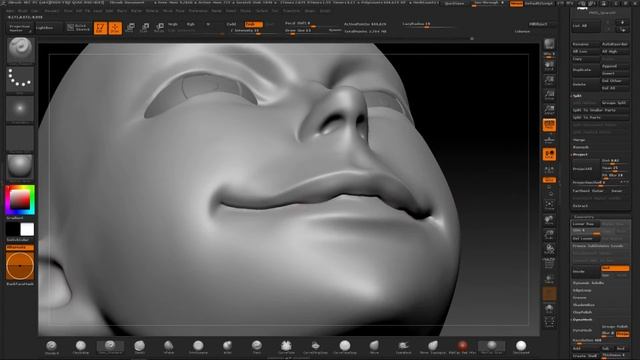Toggle the small orange XYZ rotation button
Viewport: 640px width, 360px height.
point(549,180)
